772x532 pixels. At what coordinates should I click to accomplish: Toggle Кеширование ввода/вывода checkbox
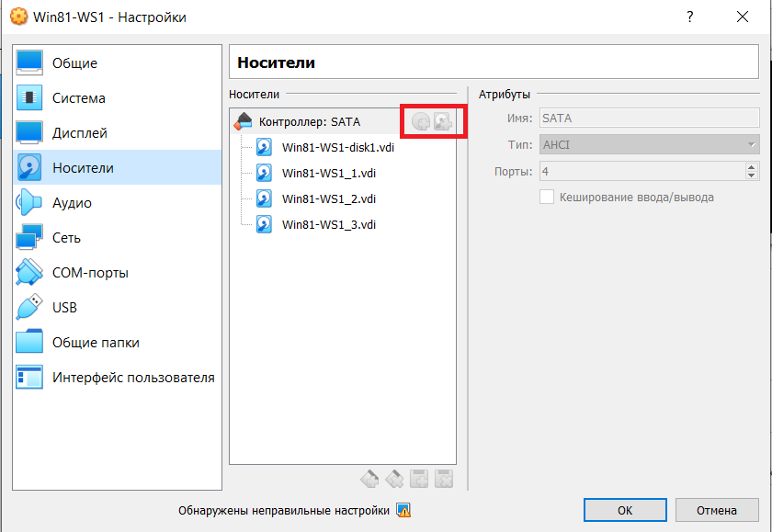(x=547, y=197)
